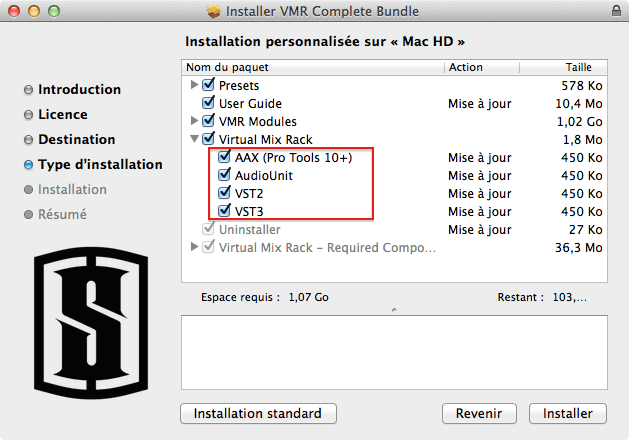
Task: Click the Taille column header
Action: pos(578,67)
